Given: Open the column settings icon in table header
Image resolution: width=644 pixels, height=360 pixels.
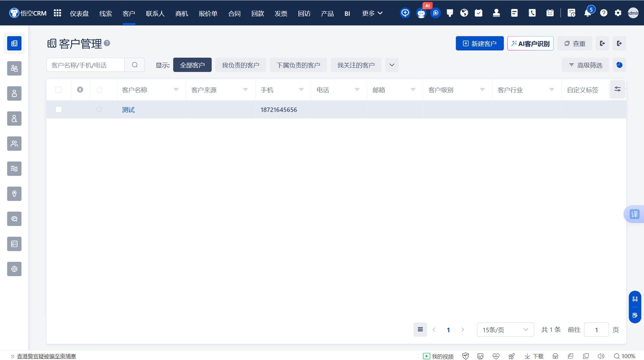Looking at the screenshot, I should pyautogui.click(x=617, y=89).
